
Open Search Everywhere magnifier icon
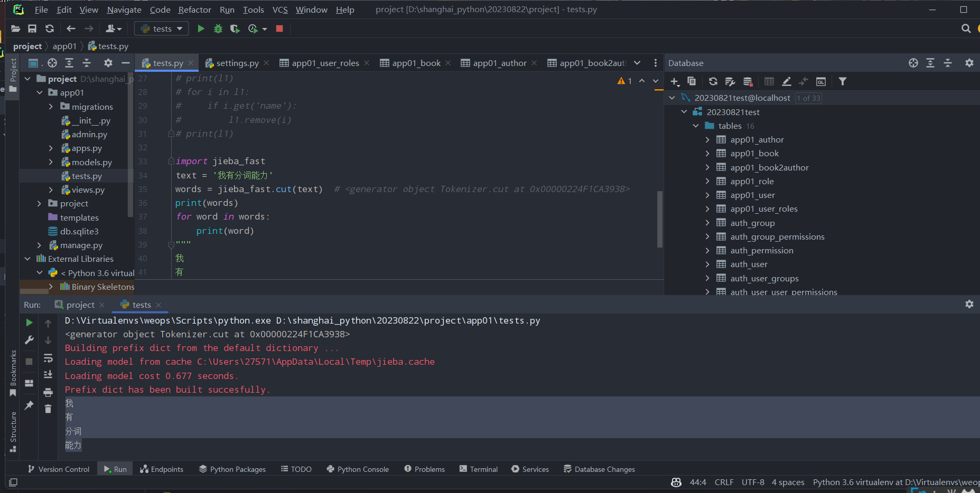pos(966,29)
